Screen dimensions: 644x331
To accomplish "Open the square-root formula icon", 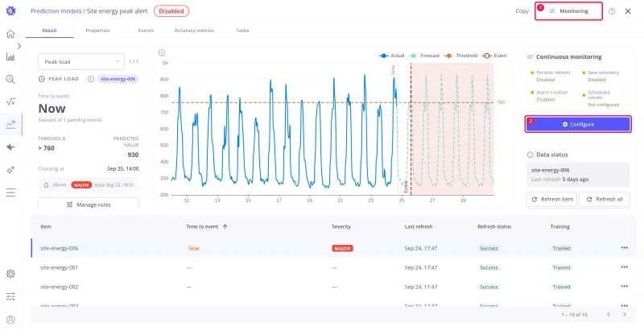I will (x=10, y=101).
